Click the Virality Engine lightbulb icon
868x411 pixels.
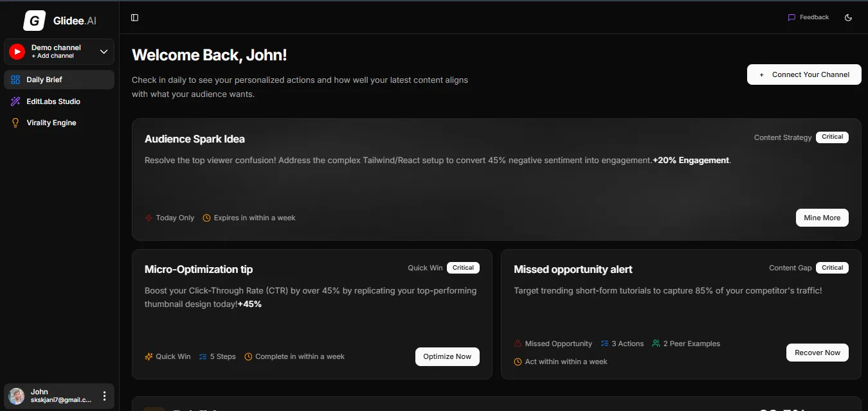click(x=15, y=123)
